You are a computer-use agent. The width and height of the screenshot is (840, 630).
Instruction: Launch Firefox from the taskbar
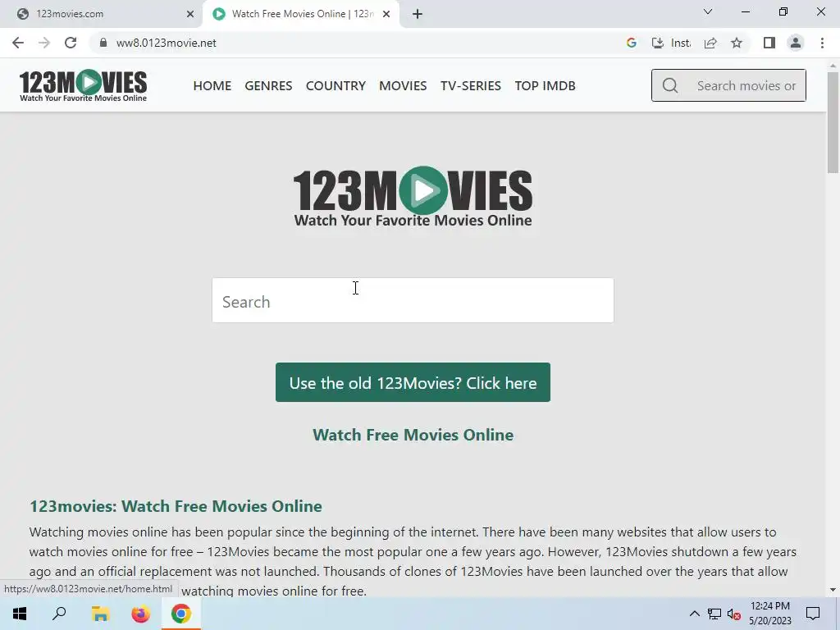pyautogui.click(x=141, y=614)
